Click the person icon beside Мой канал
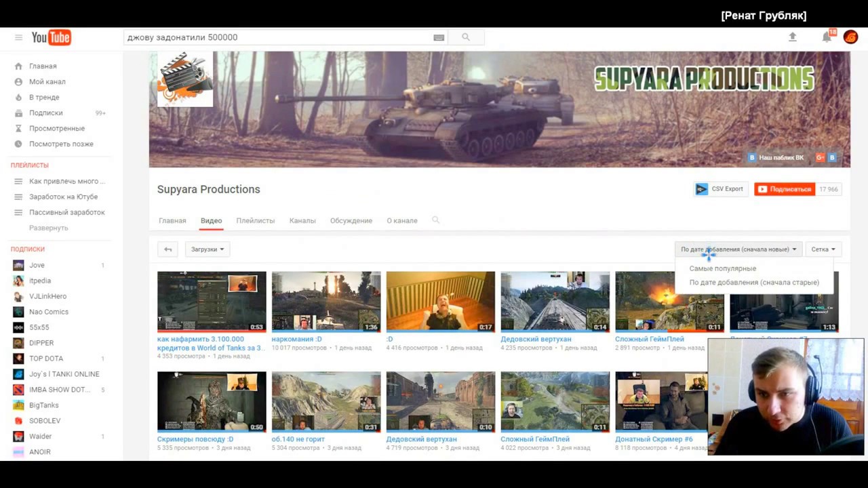Screen dimensions: 868x488 [18, 81]
